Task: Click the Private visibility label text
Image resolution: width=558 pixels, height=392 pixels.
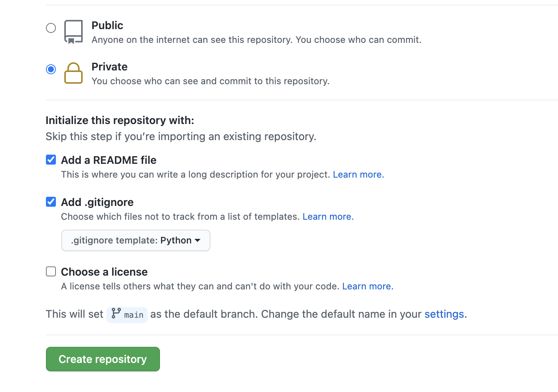Action: pos(109,67)
